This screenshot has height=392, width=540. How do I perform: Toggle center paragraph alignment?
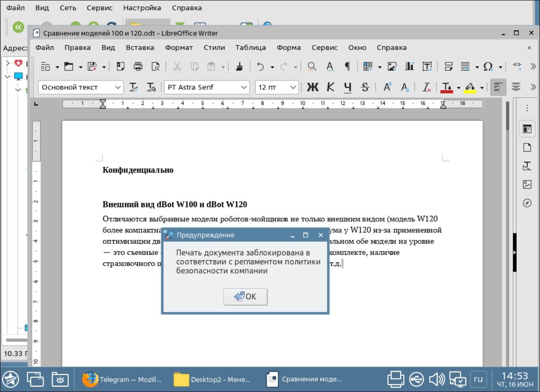[x=516, y=87]
